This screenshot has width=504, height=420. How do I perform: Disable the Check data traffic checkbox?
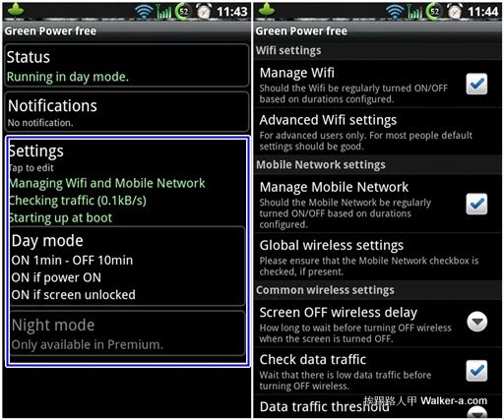[x=476, y=371]
